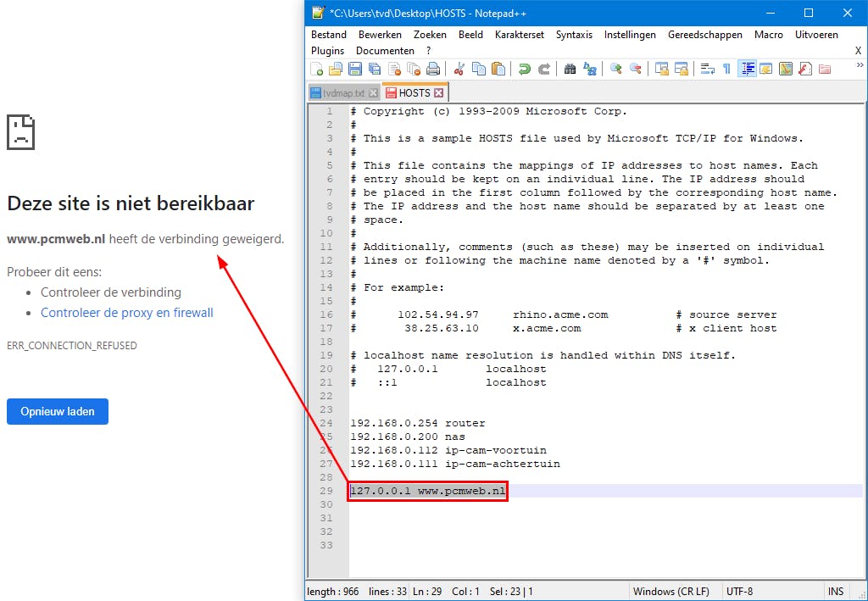Click the 'Windows (CR LF)' status entry

pyautogui.click(x=671, y=591)
